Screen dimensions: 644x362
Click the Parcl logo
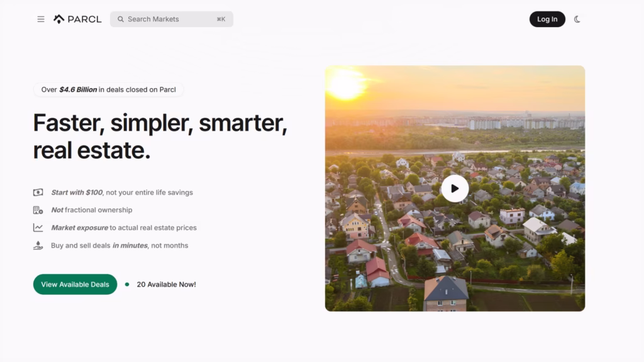click(x=77, y=19)
